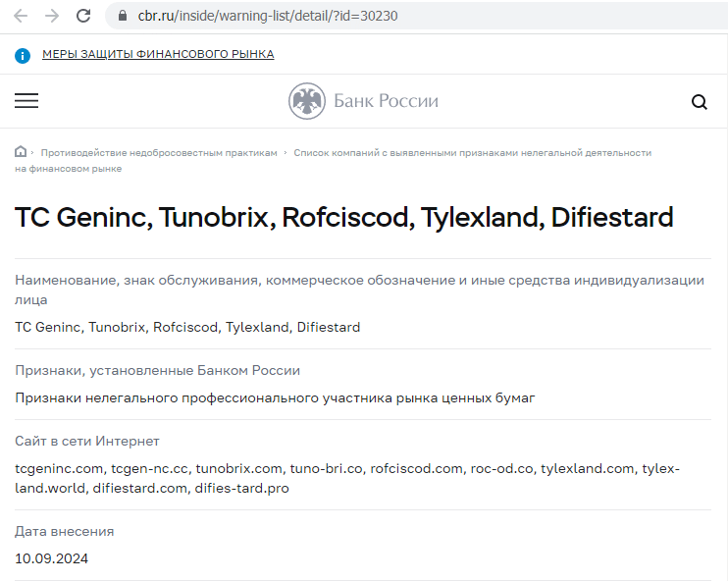
Task: Go to home via breadcrumb house icon
Action: pyautogui.click(x=21, y=151)
